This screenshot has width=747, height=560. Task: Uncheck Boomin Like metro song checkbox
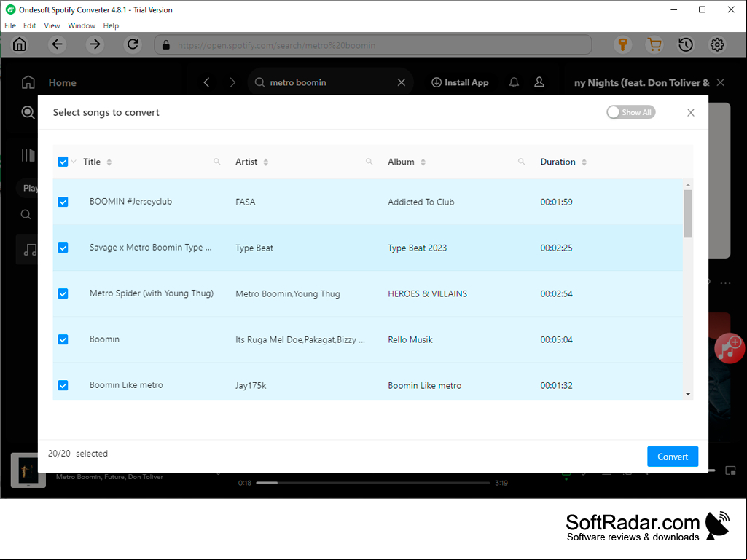point(63,385)
